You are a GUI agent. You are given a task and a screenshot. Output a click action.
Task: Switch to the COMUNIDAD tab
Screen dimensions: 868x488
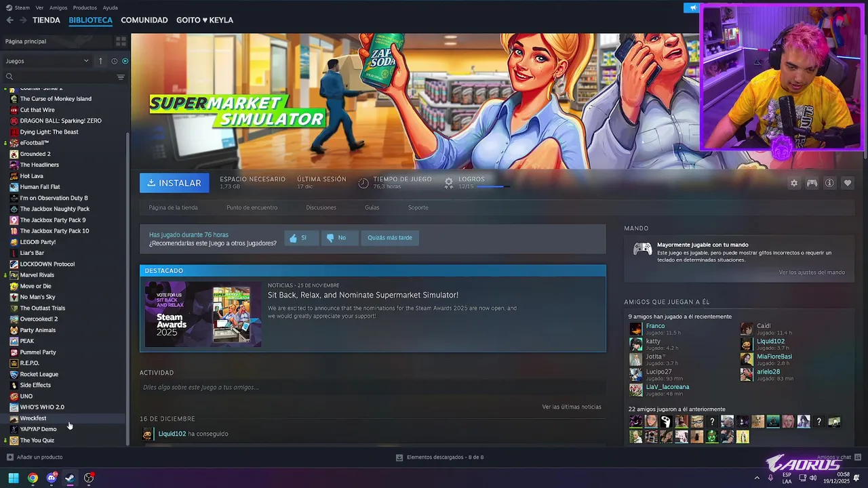[x=144, y=20]
